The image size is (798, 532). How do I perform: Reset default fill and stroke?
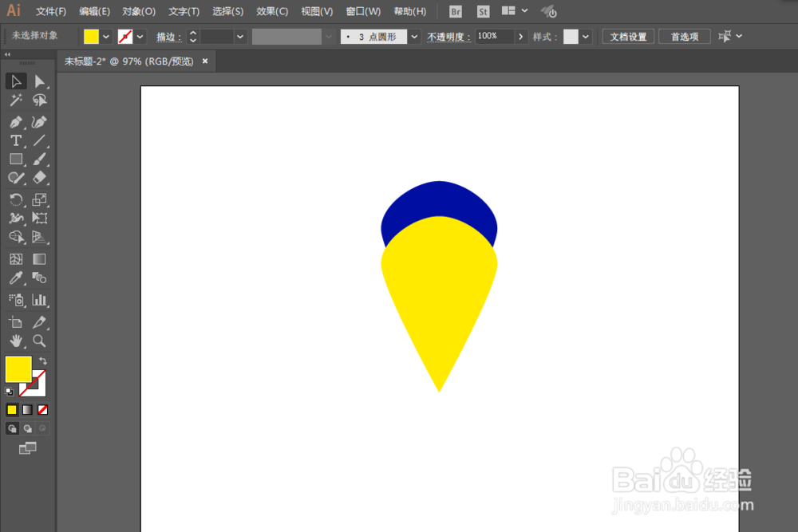9,392
